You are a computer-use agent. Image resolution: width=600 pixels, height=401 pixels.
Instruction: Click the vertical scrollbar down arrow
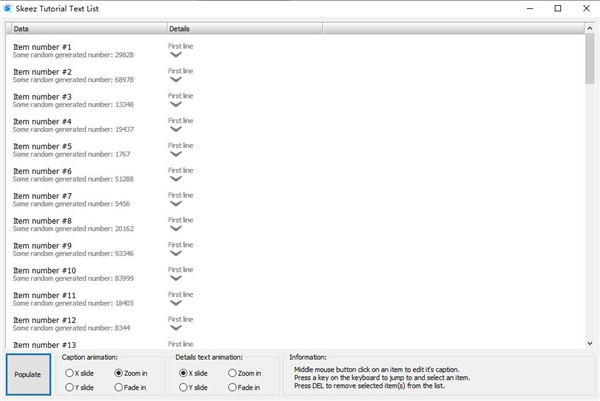590,343
